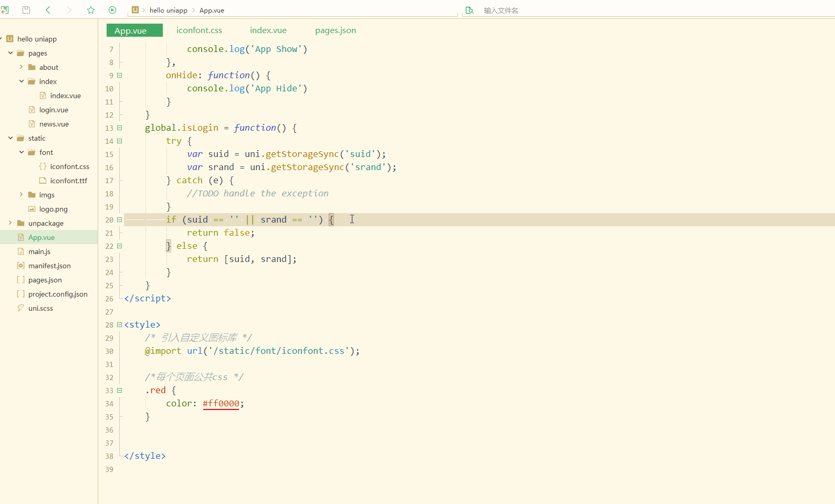Expand the imgs folder chevron
The height and width of the screenshot is (504, 835).
point(22,195)
